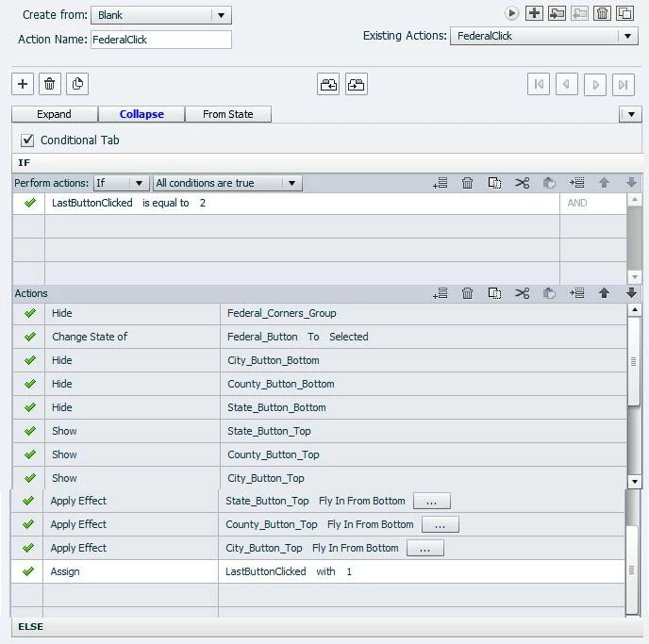Toggle the green check beside Assign LastButtonClicked
The width and height of the screenshot is (649, 644).
click(28, 571)
